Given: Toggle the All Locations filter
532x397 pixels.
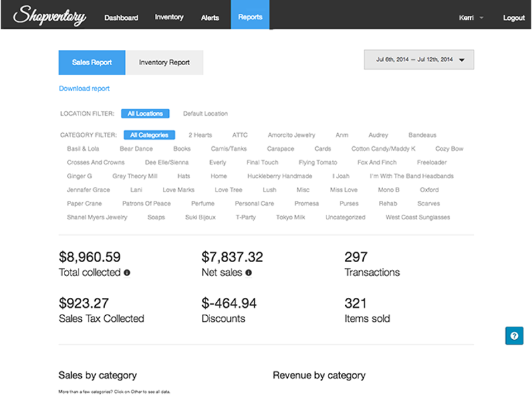Looking at the screenshot, I should pyautogui.click(x=145, y=113).
